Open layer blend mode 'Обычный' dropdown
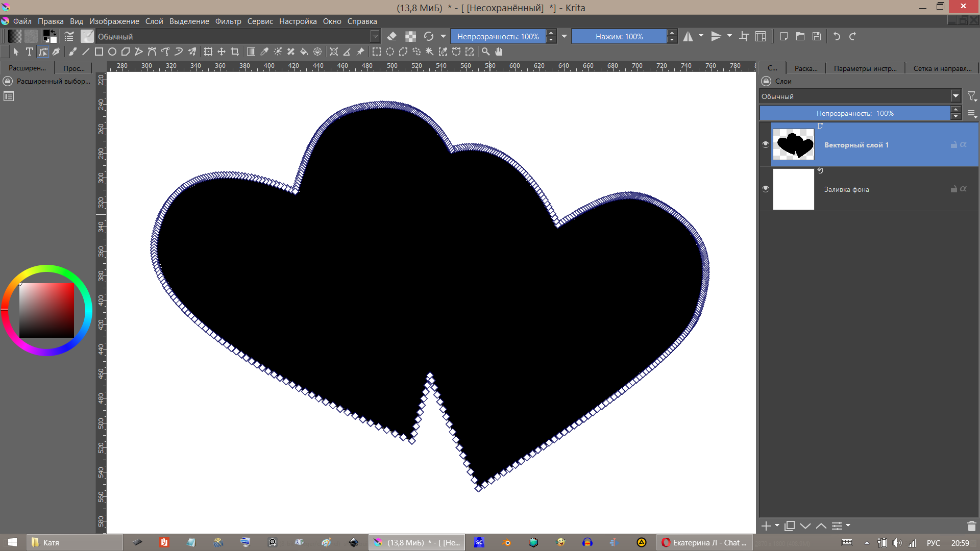 pyautogui.click(x=955, y=96)
